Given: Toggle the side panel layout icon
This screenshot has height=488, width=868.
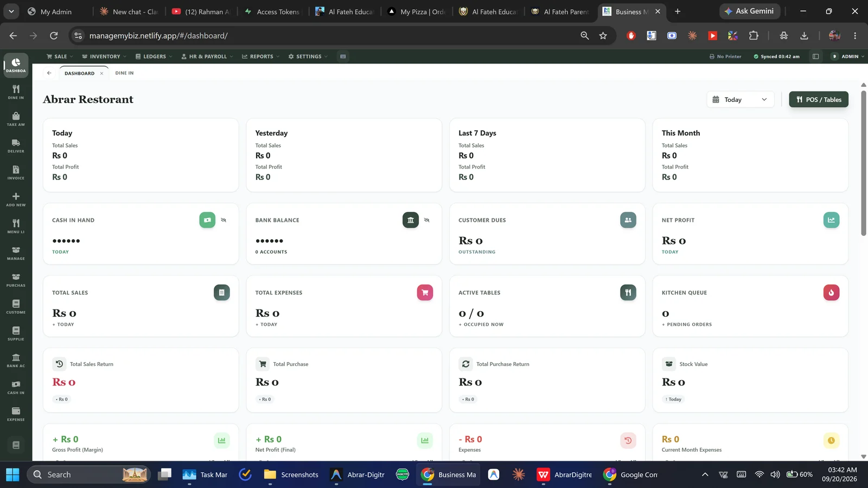Looking at the screenshot, I should (815, 56).
